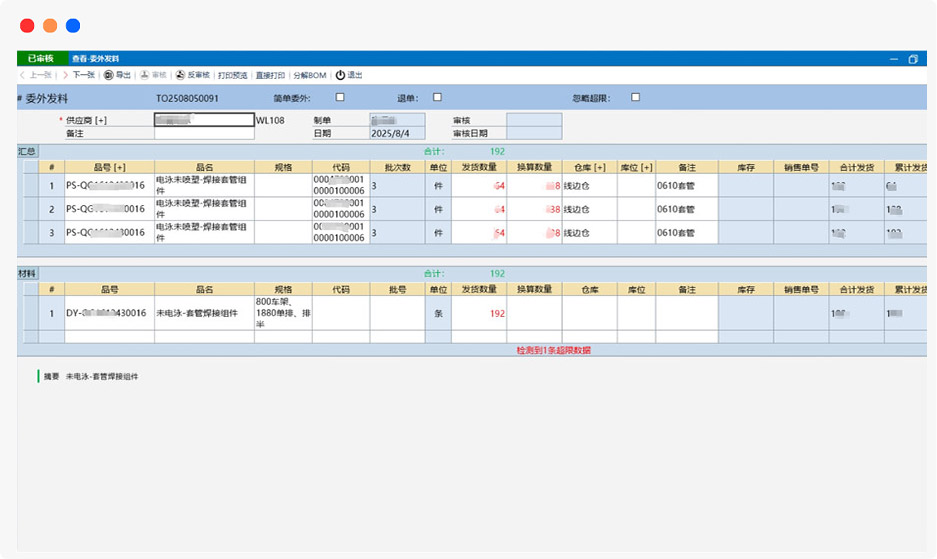Click the 备注 input field under supplier
The height and width of the screenshot is (559, 937).
[x=204, y=133]
